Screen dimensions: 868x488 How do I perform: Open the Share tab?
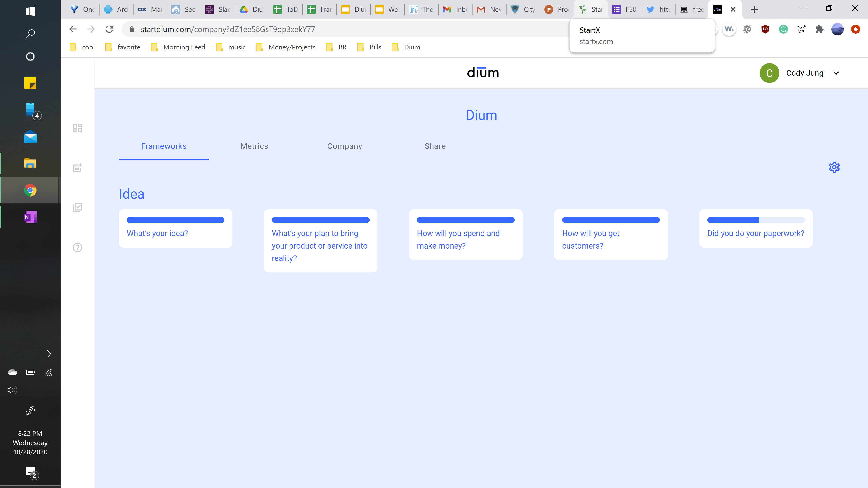point(435,146)
